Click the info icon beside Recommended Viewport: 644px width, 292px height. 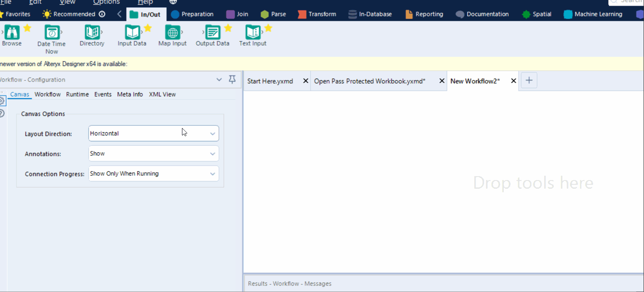point(102,14)
